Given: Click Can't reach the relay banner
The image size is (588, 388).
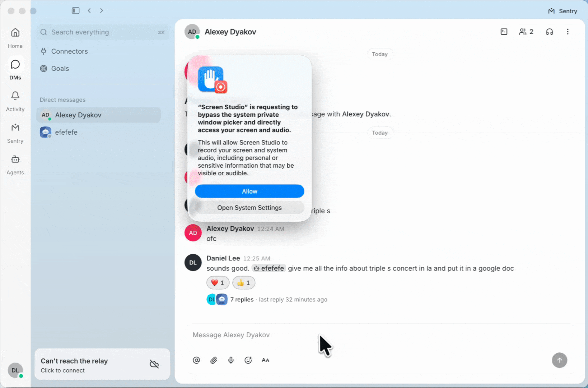Looking at the screenshot, I should coord(102,364).
